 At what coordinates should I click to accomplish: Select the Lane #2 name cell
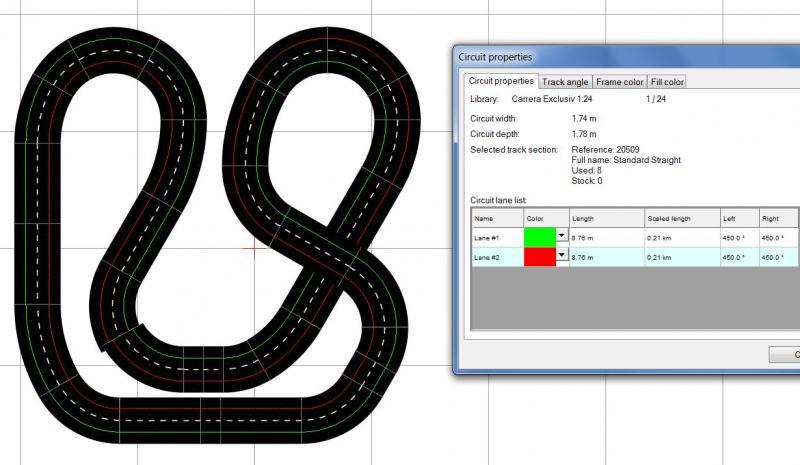tap(495, 257)
